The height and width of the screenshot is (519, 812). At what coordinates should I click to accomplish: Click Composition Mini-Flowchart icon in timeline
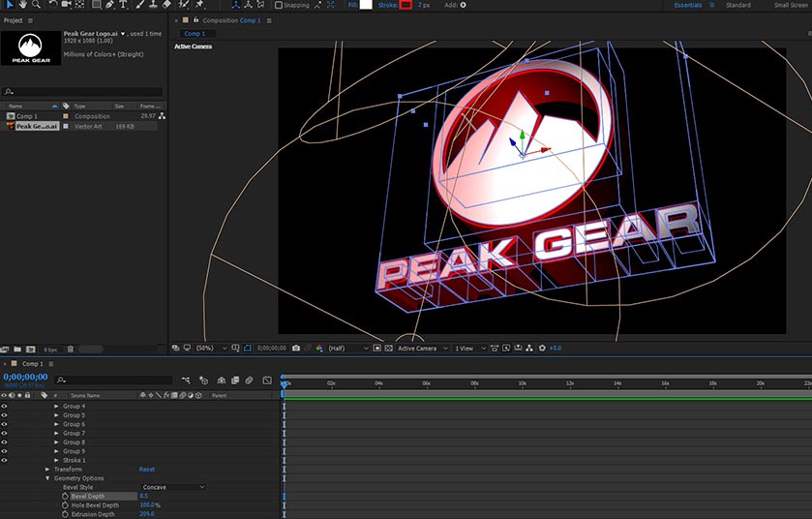pos(186,381)
